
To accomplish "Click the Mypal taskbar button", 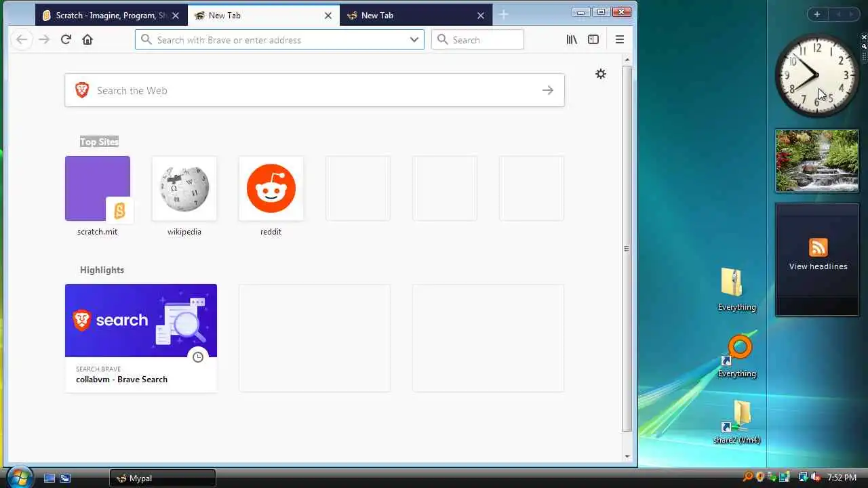I will pyautogui.click(x=163, y=478).
